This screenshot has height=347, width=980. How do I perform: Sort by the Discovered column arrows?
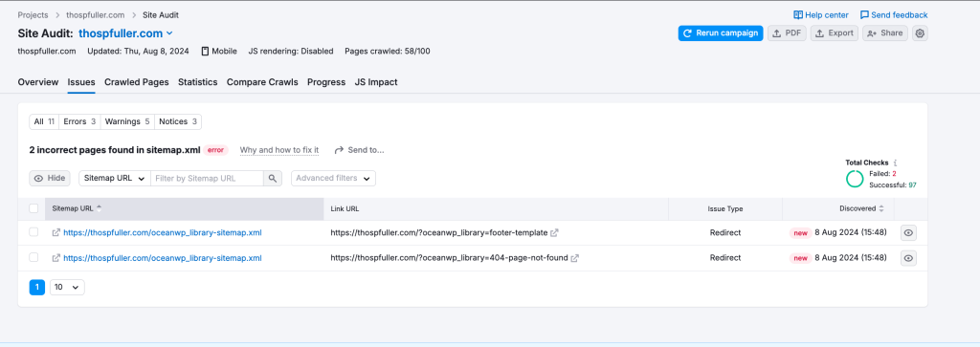[881, 208]
